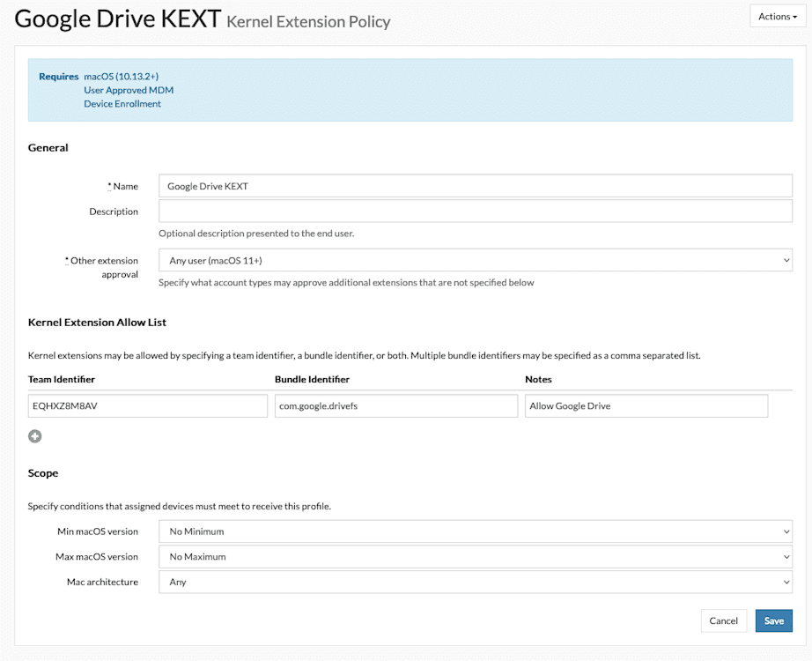Image resolution: width=812 pixels, height=661 pixels.
Task: Focus the empty Description field
Action: click(476, 211)
